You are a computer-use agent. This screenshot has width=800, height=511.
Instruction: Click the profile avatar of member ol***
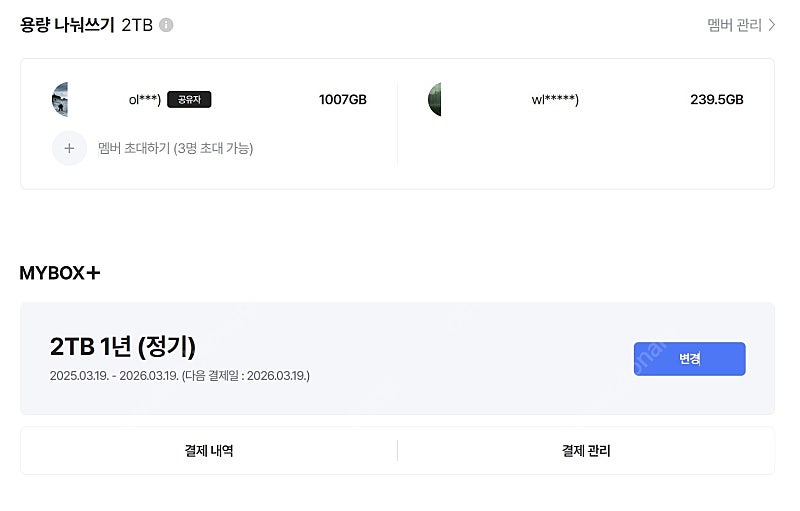coord(59,100)
